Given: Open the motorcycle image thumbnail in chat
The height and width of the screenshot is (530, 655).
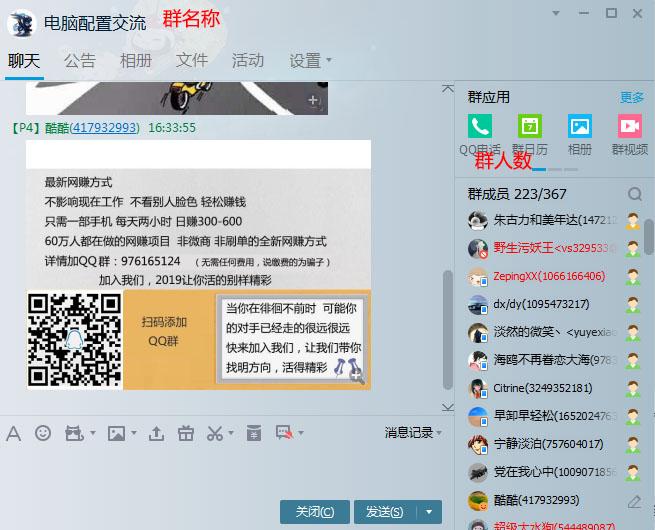Looking at the screenshot, I should coord(177,98).
